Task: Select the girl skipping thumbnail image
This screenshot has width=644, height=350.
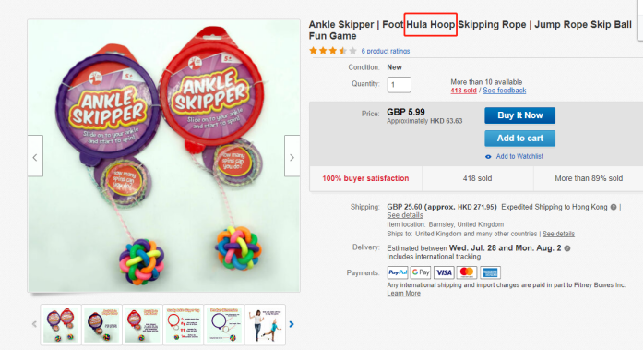Action: [x=266, y=324]
